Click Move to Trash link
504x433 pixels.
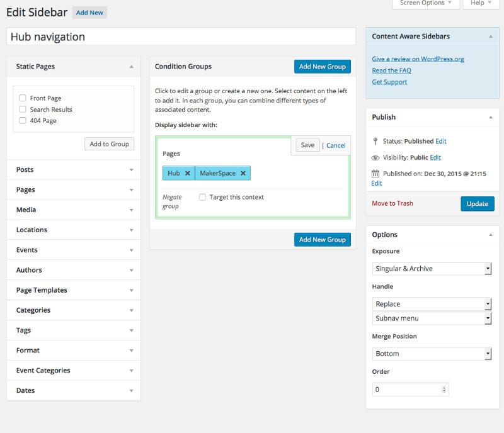coord(392,203)
